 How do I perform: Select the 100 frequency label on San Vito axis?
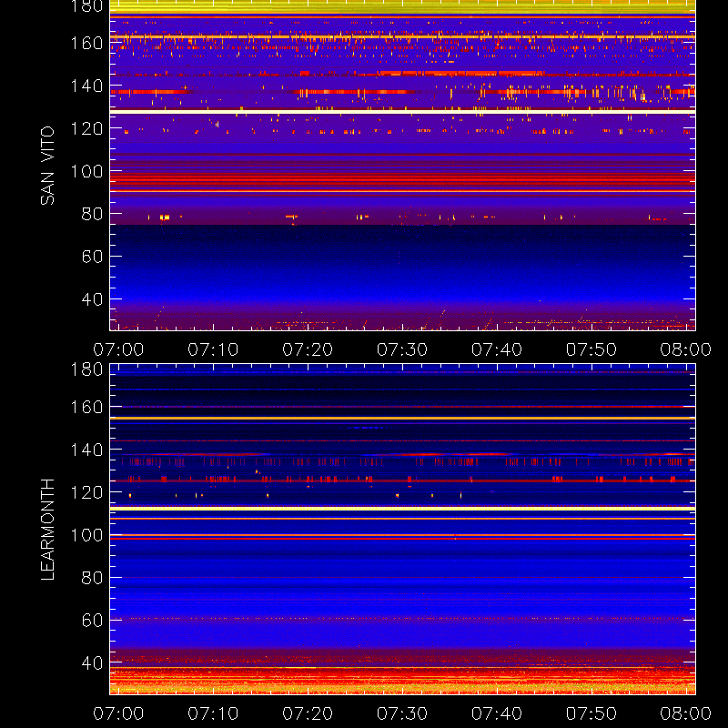(86, 171)
